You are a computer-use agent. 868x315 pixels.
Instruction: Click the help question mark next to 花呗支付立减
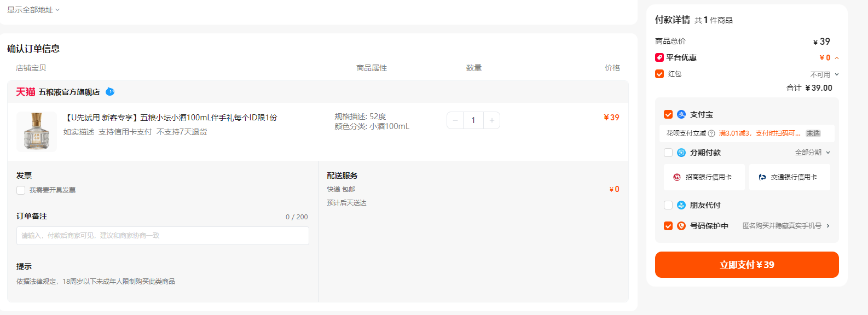(711, 133)
